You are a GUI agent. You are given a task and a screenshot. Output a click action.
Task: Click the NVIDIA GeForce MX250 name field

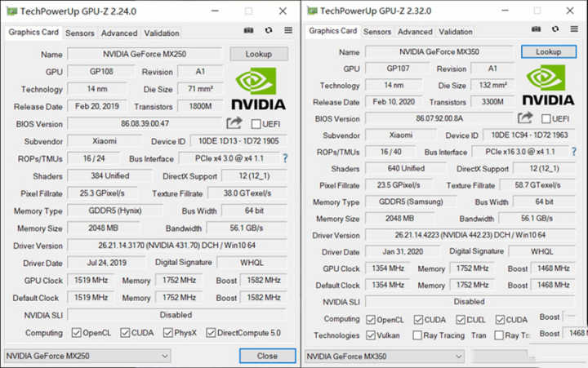145,54
